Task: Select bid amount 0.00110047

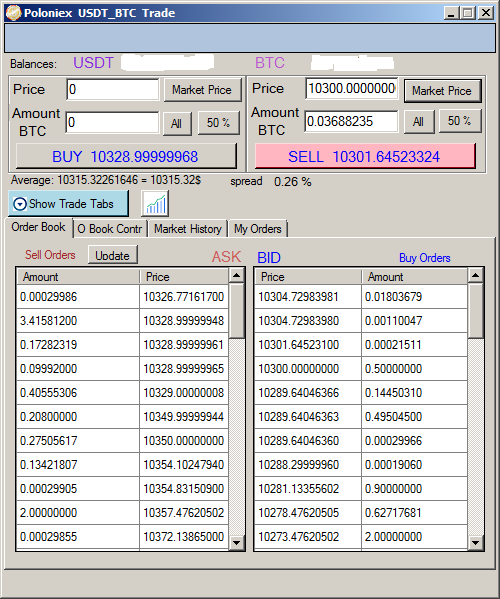Action: pyautogui.click(x=414, y=321)
